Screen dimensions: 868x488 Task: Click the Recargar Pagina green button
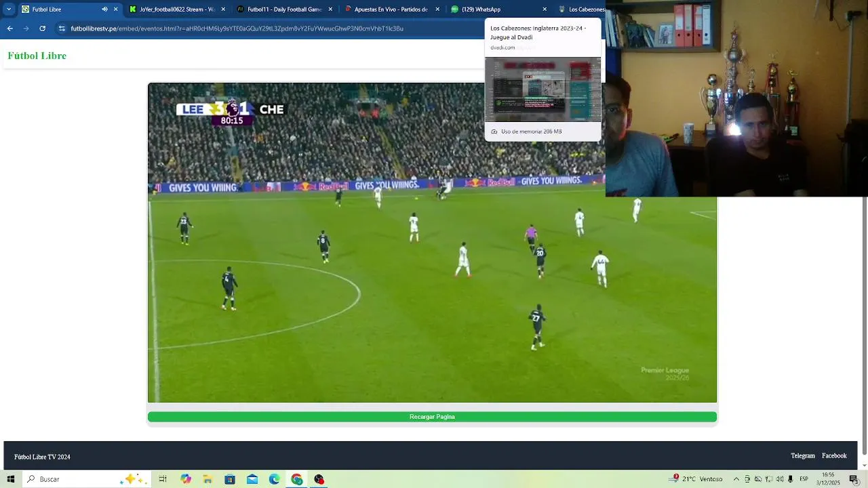(x=432, y=417)
